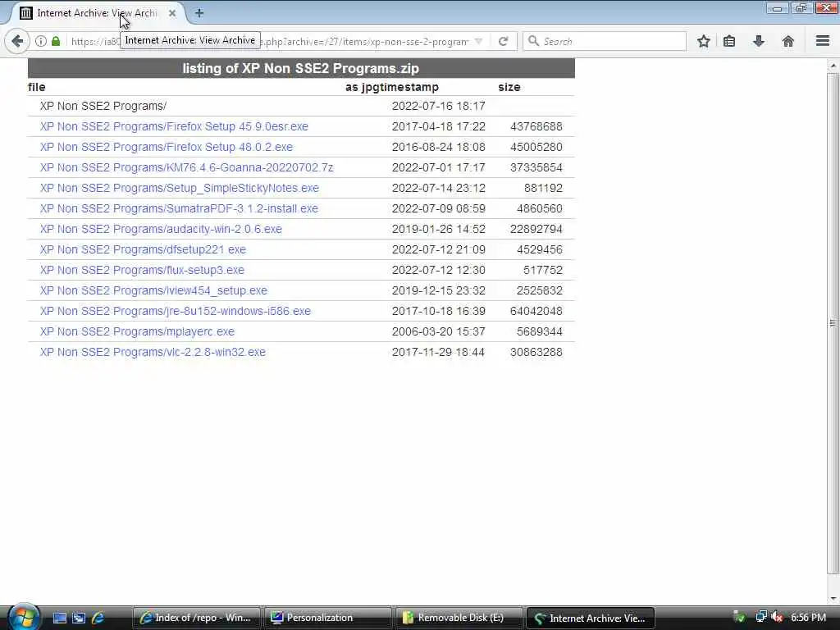The image size is (840, 630).
Task: Click the 'timestamp' column header
Action: pyautogui.click(x=410, y=87)
